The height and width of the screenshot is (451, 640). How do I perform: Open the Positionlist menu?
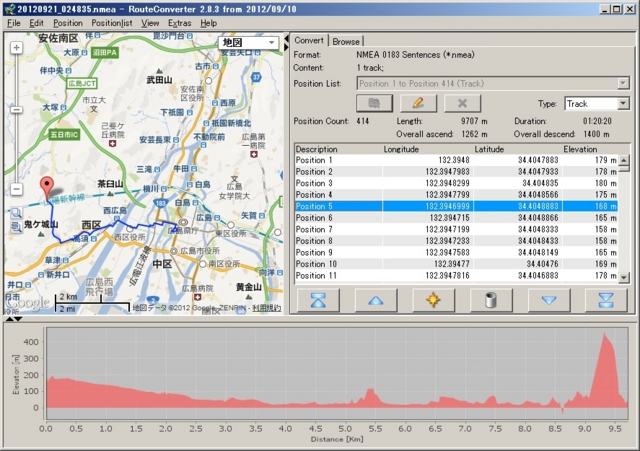coord(111,23)
